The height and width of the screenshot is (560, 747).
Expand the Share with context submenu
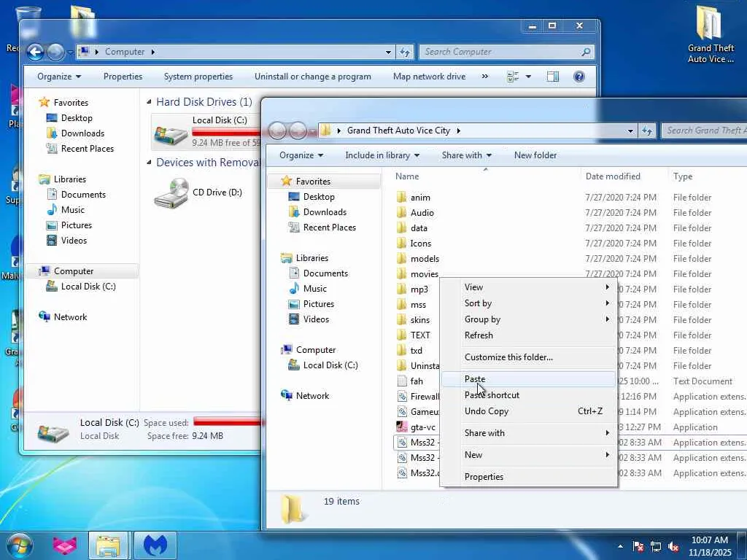pyautogui.click(x=528, y=433)
